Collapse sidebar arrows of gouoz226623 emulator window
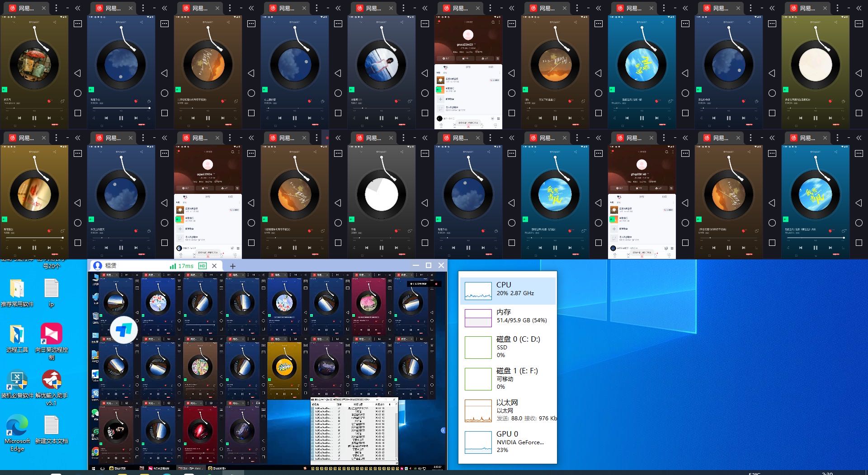The image size is (868, 475). pos(512,8)
